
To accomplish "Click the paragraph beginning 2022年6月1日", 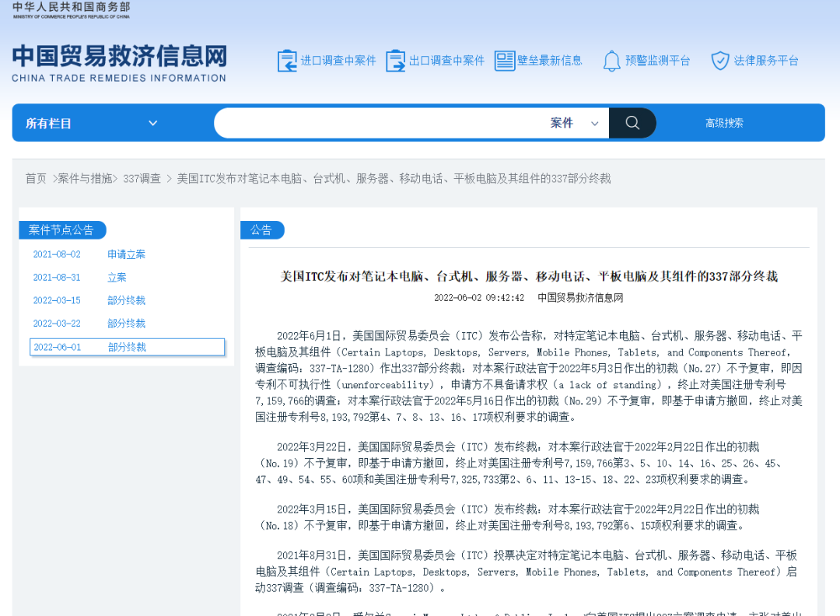I will [x=529, y=376].
